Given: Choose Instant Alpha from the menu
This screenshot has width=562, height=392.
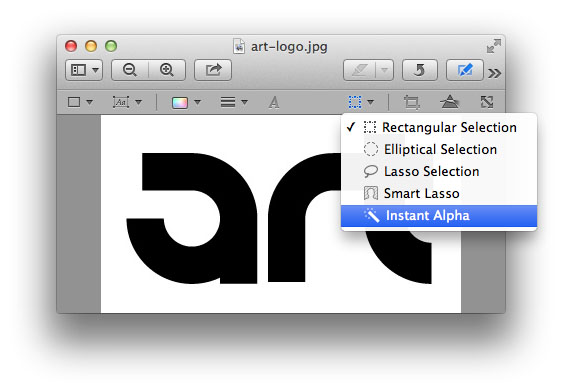Looking at the screenshot, I should pyautogui.click(x=439, y=216).
